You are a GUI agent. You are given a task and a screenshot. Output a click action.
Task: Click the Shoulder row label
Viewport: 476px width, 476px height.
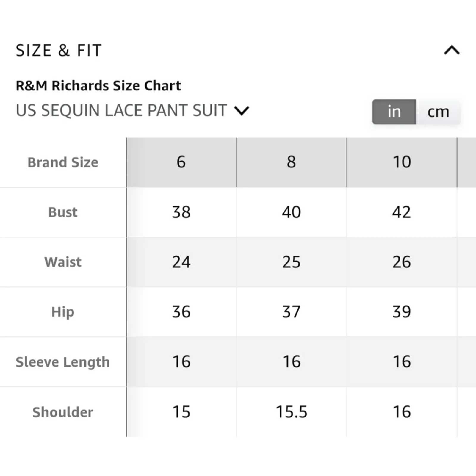(63, 412)
